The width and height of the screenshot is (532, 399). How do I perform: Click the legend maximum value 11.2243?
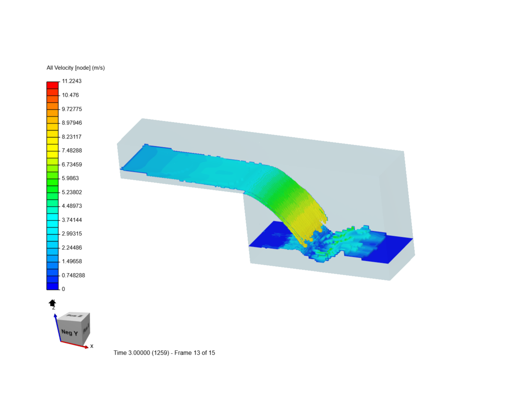pos(72,81)
